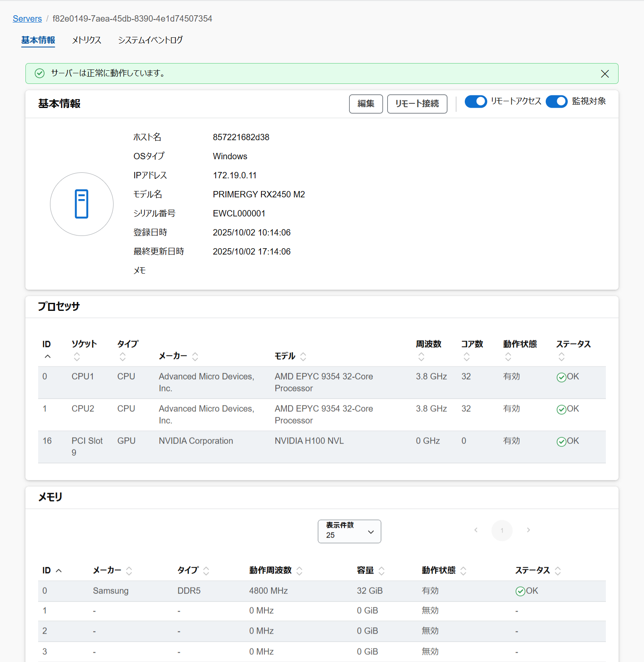This screenshot has width=644, height=662.
Task: Switch to the メトリクス tab
Action: [x=86, y=40]
